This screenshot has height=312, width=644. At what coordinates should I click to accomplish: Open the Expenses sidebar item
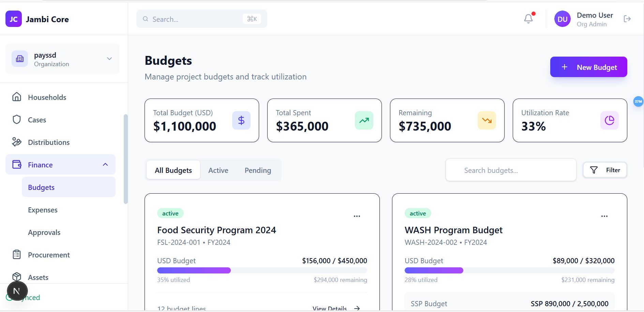(x=43, y=210)
